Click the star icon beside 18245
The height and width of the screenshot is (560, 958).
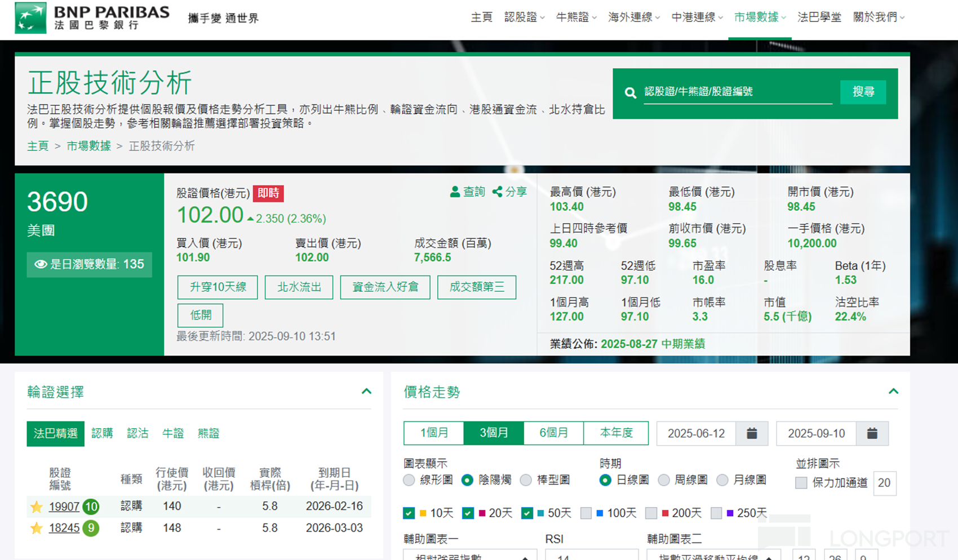[37, 528]
